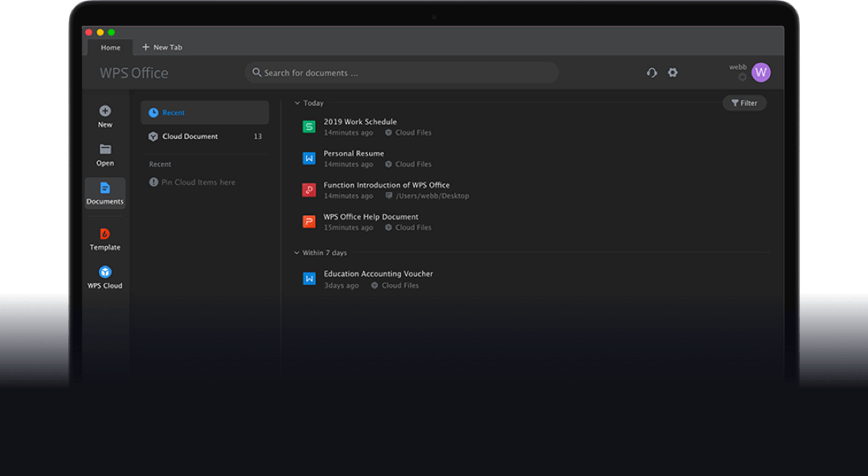Click the Pin Cloud Items here text
Viewport: 868px width, 476px height.
[199, 183]
